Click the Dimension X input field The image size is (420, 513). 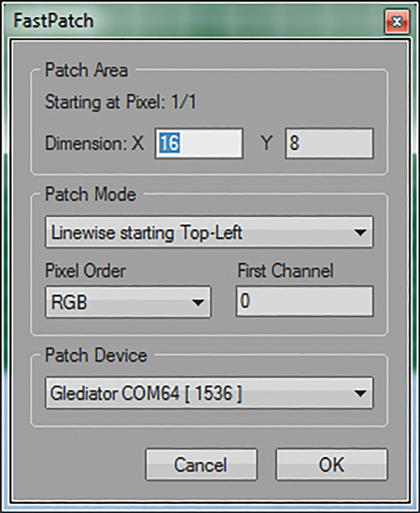pos(199,144)
